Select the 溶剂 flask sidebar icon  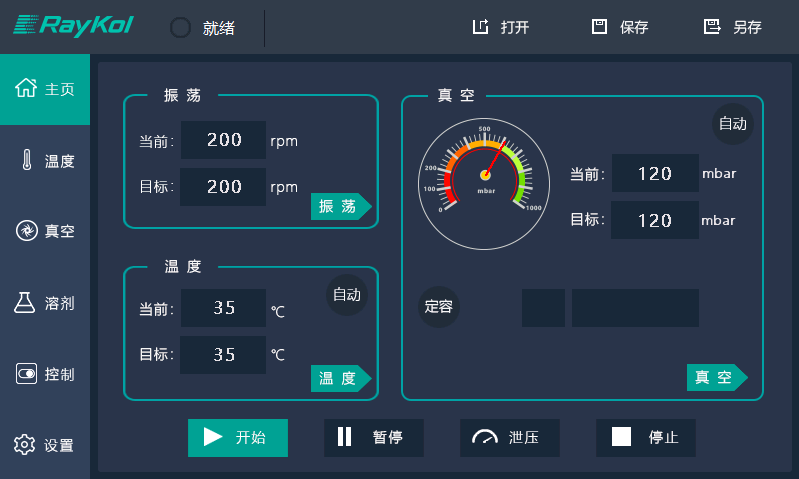27,303
